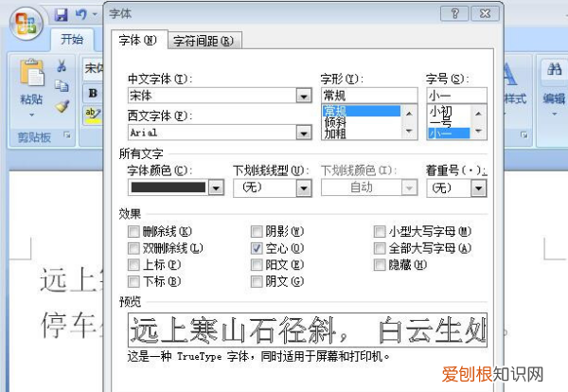The width and height of the screenshot is (568, 392).
Task: Click the 字号 input field
Action: pos(456,96)
